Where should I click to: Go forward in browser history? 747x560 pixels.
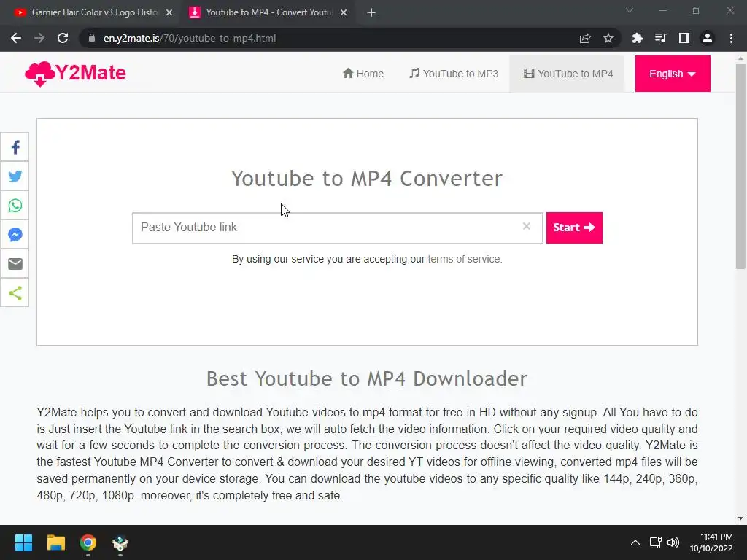pyautogui.click(x=39, y=38)
